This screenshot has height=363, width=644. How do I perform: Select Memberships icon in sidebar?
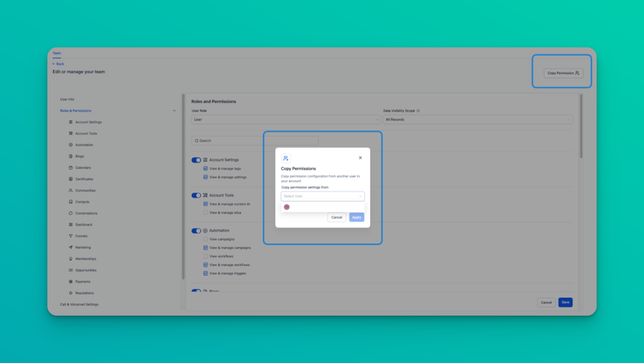tap(71, 259)
